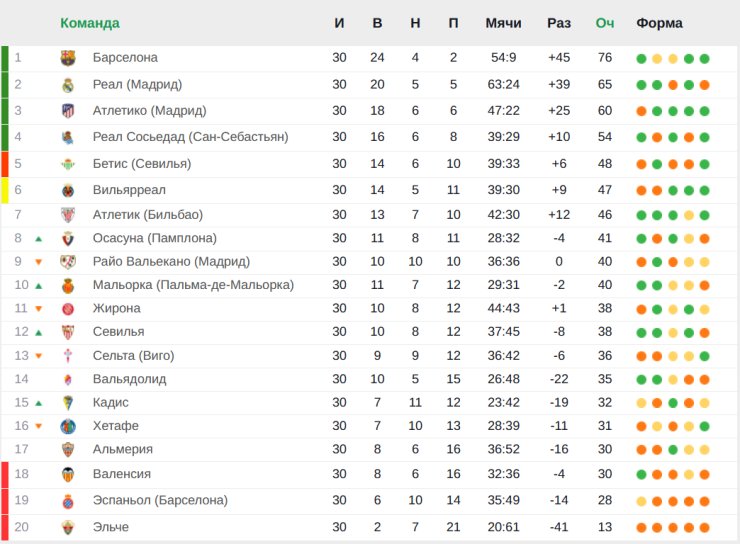Click the orange down arrow beside Жирона
The width and height of the screenshot is (740, 544).
(39, 309)
